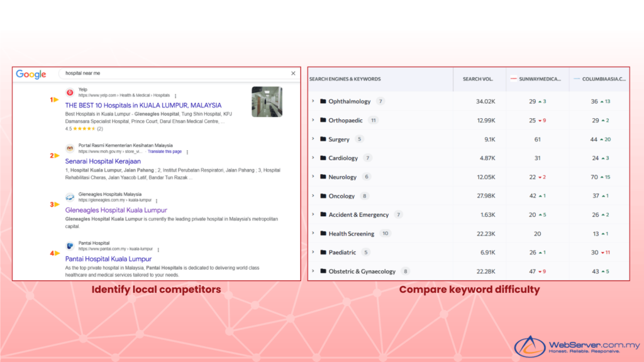Click the Google logo
This screenshot has height=362, width=644.
point(31,74)
